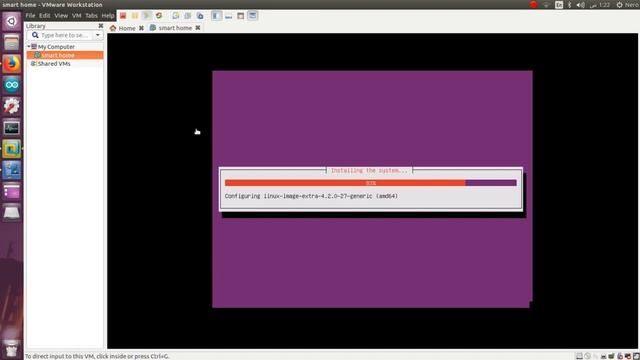
Task: Open the Help menu
Action: pyautogui.click(x=108, y=16)
